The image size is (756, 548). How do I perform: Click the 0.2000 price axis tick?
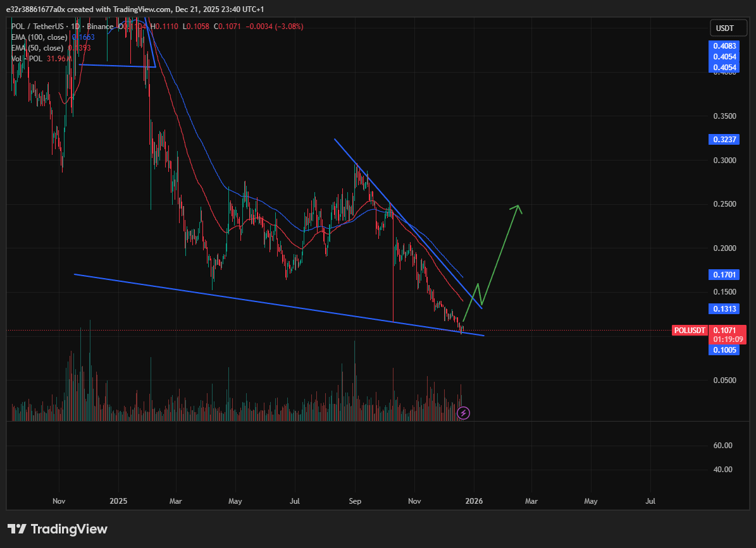tap(724, 248)
